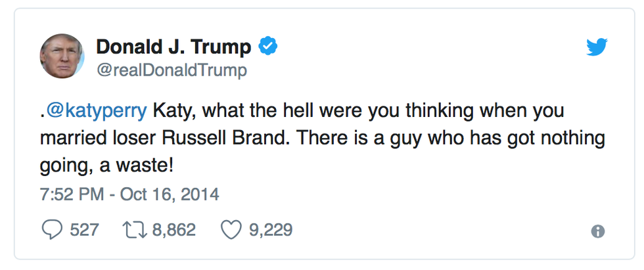Open the profile avatar photo

point(64,56)
